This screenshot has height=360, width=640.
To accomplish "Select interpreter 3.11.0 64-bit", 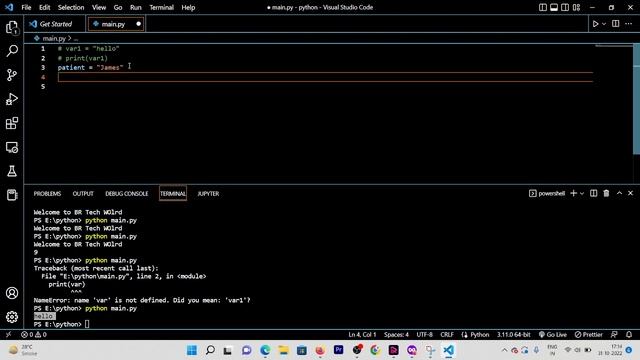I will pos(513,334).
